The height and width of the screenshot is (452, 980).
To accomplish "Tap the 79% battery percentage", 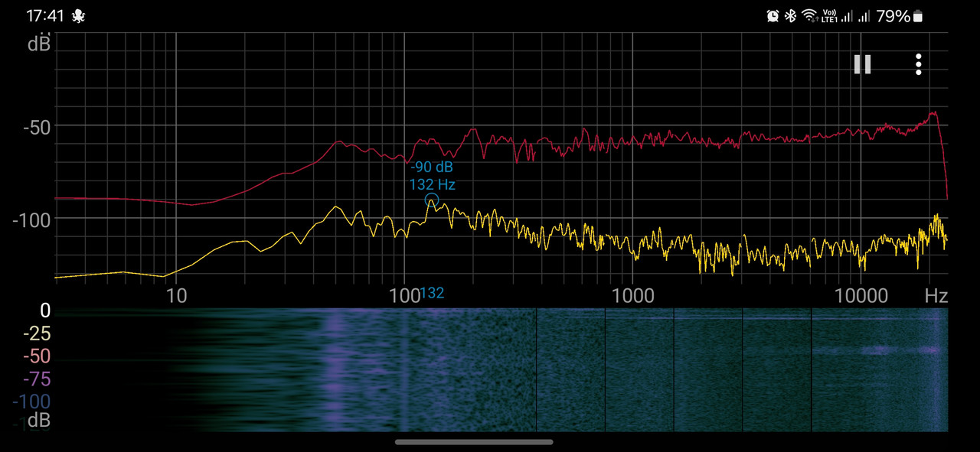I will [893, 15].
